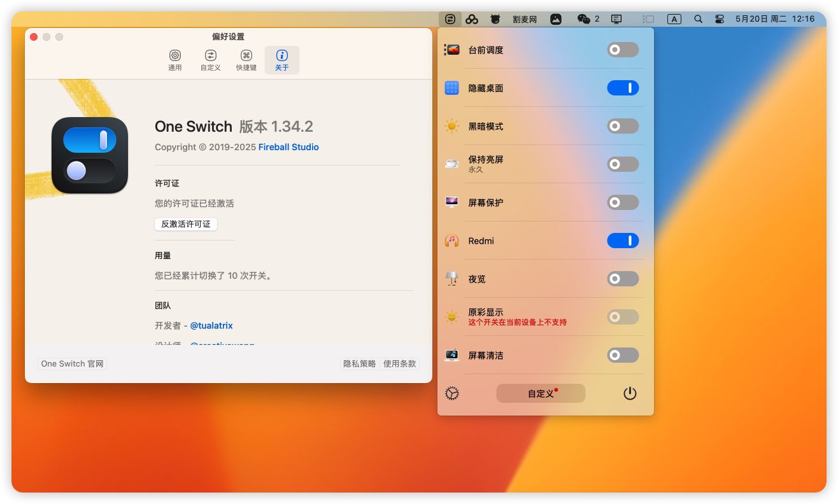The image size is (838, 504).
Task: Click the 'One Switch 版本 1.34.2' heading
Action: pyautogui.click(x=234, y=127)
